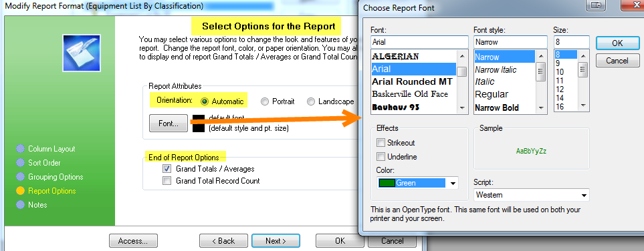Viewport: 644px width, 251px height.
Task: Open Grouping Options step bullet
Action: [20, 177]
